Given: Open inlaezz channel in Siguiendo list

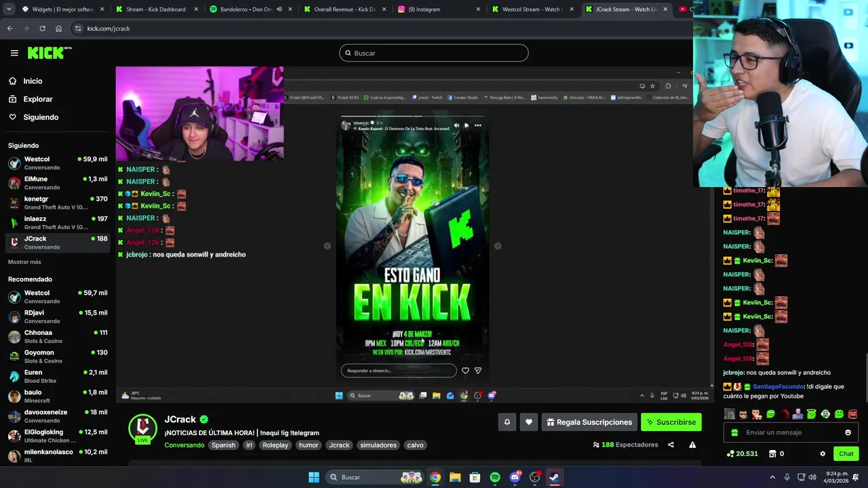Looking at the screenshot, I should [x=58, y=222].
